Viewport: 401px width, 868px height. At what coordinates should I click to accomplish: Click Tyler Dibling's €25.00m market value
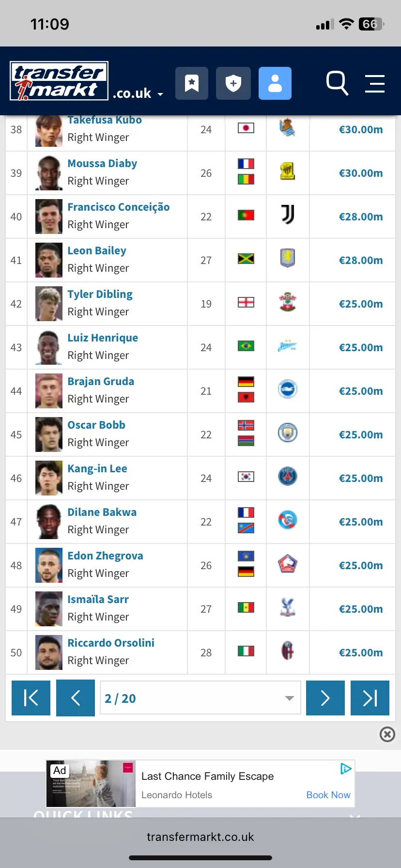[361, 304]
